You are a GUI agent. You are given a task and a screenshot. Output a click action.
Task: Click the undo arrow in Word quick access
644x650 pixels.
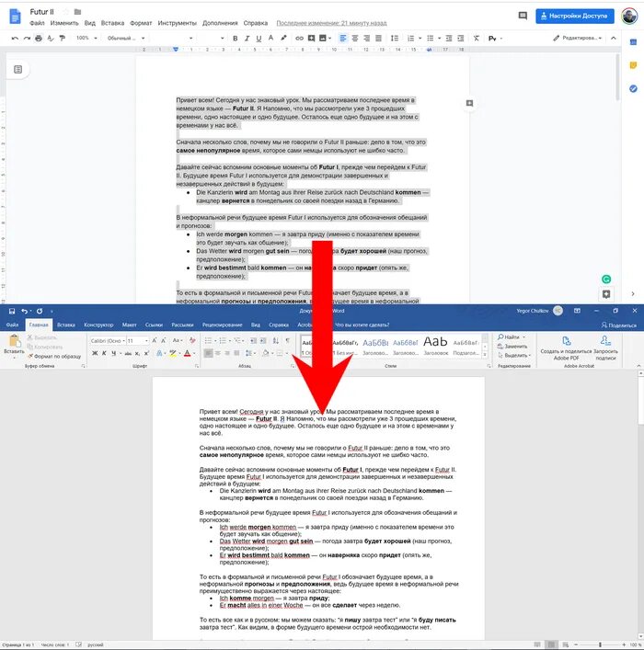pyautogui.click(x=25, y=311)
